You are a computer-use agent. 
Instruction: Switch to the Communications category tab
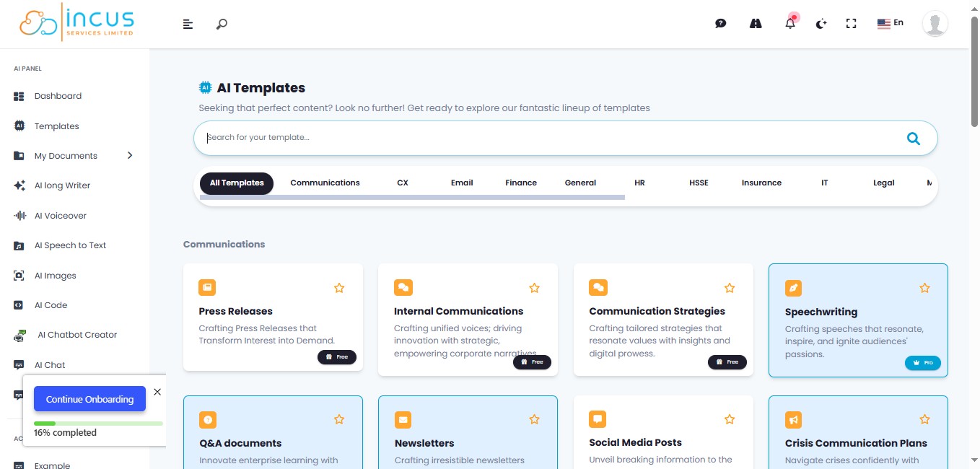325,183
